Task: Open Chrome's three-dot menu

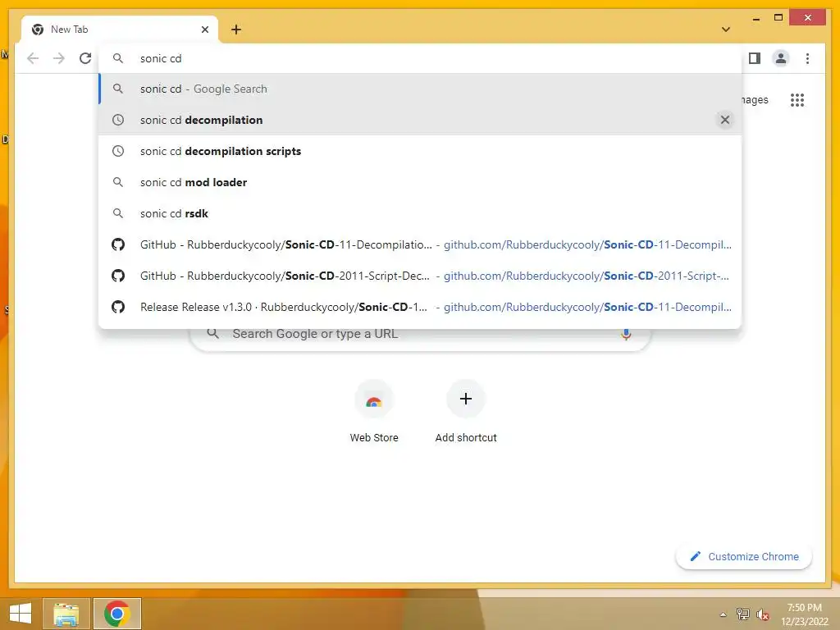Action: pyautogui.click(x=807, y=58)
